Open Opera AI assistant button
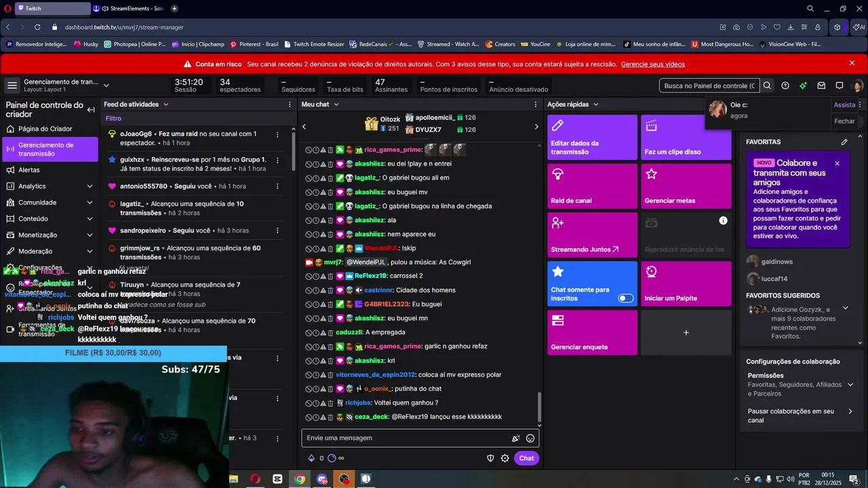The image size is (868, 488). point(859,27)
